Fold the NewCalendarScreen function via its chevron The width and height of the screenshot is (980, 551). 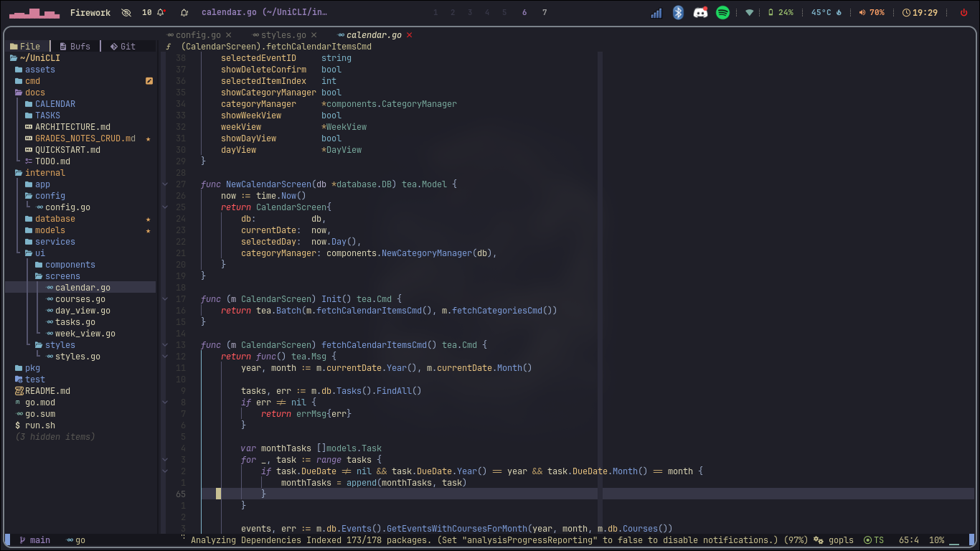(x=165, y=184)
